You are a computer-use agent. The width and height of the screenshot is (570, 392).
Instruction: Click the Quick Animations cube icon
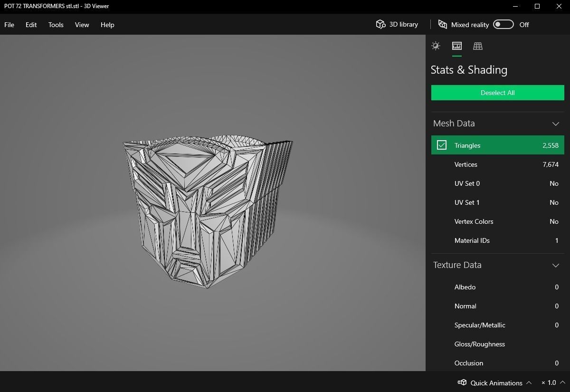(x=462, y=382)
